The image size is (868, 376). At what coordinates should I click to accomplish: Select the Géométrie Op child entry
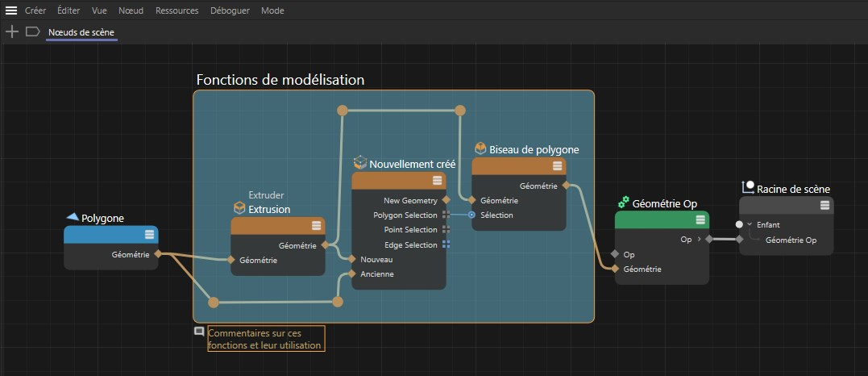pos(791,240)
